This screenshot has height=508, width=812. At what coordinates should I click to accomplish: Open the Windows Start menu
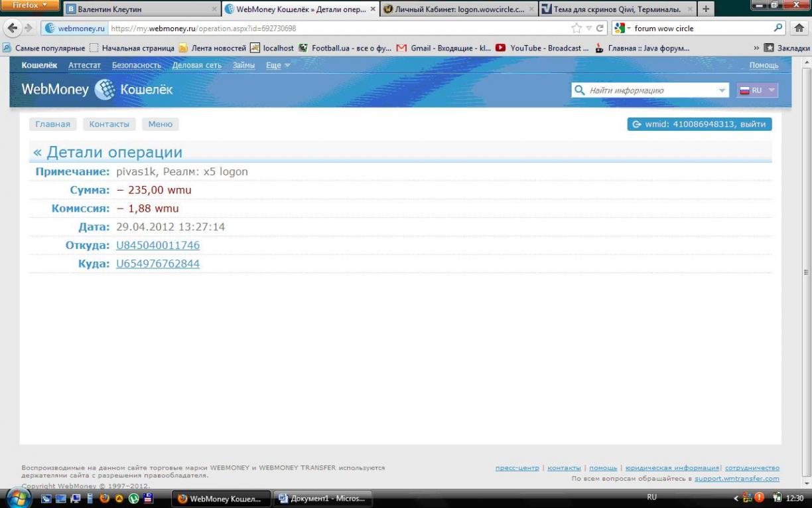pos(18,498)
